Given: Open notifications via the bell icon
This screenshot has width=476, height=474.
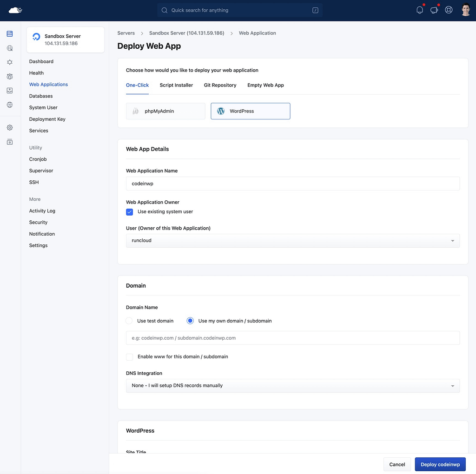Looking at the screenshot, I should click(x=420, y=10).
